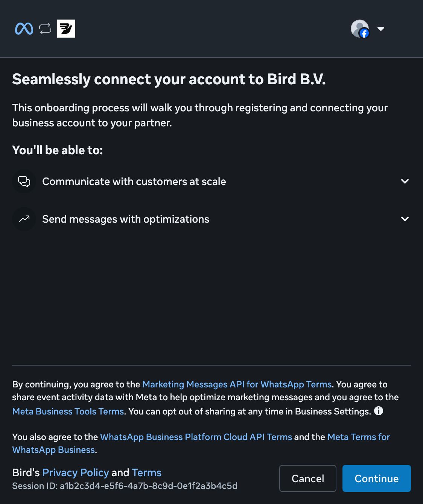Open the account switcher dropdown arrow
The width and height of the screenshot is (423, 504).
381,29
